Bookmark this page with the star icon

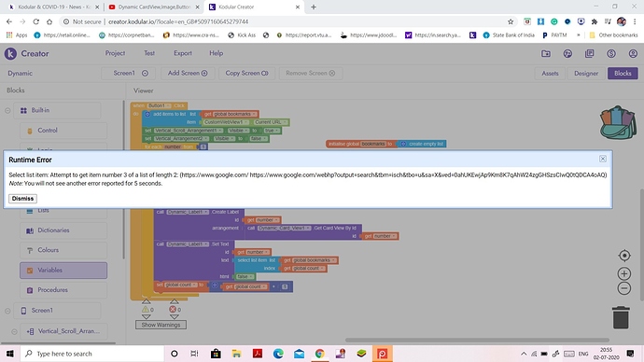point(511,21)
